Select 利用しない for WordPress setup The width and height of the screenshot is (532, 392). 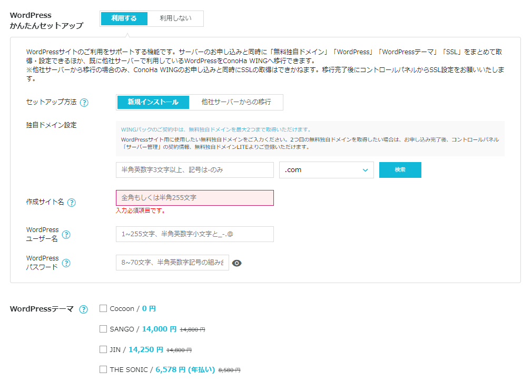[x=175, y=18]
